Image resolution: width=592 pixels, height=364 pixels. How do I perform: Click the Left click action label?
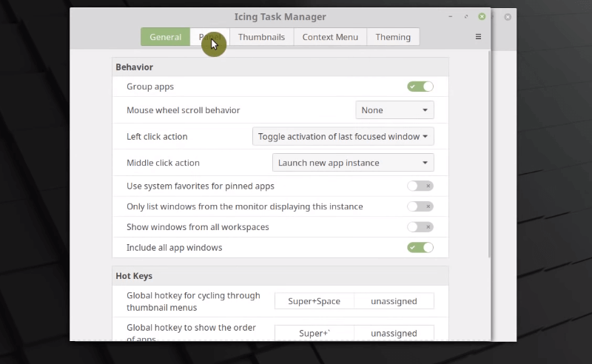click(x=157, y=137)
